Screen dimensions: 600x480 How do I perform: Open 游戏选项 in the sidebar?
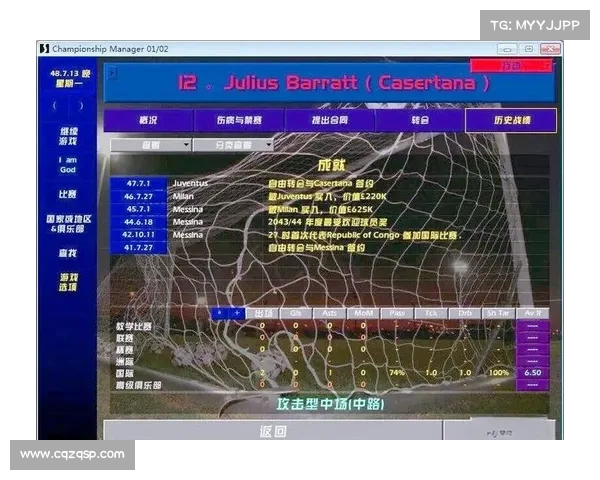click(x=68, y=282)
